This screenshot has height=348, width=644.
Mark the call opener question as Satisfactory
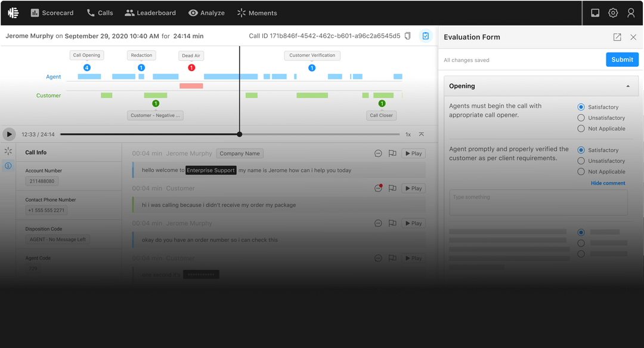pos(581,107)
